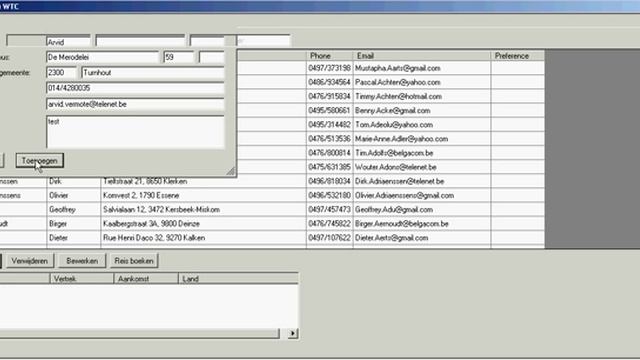
Task: Select phone number 0497/457473
Action: (x=329, y=210)
